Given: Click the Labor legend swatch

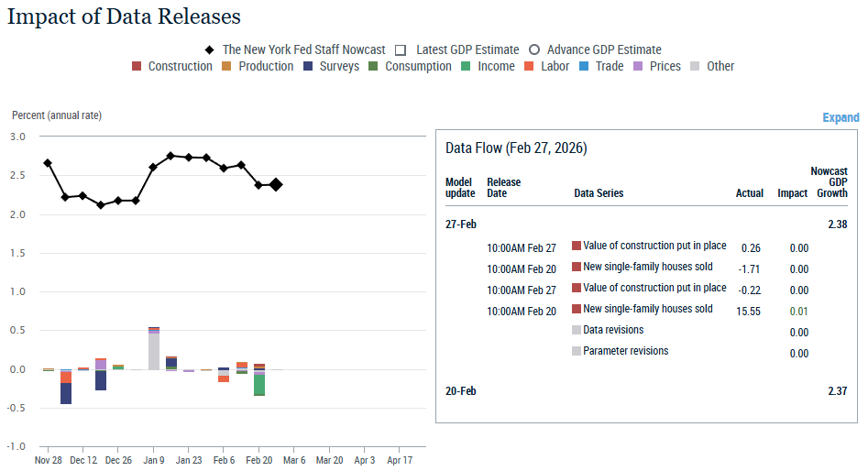Looking at the screenshot, I should pos(531,66).
